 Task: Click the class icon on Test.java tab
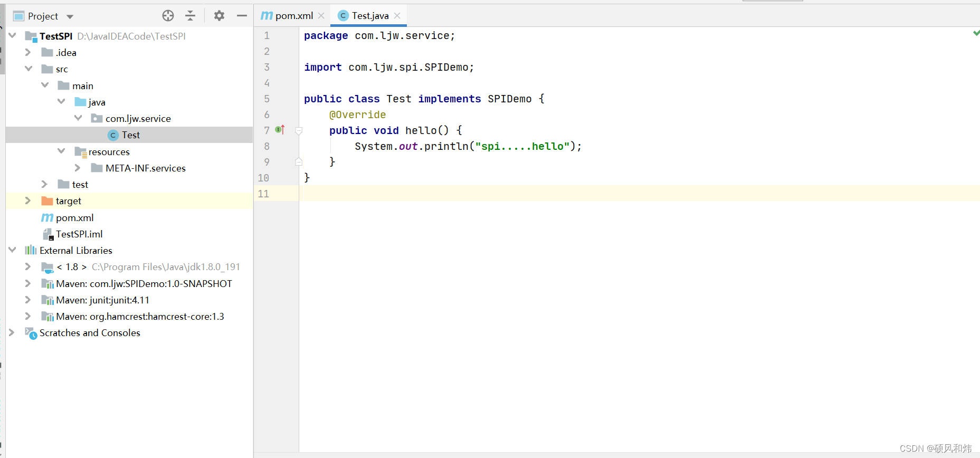(343, 16)
